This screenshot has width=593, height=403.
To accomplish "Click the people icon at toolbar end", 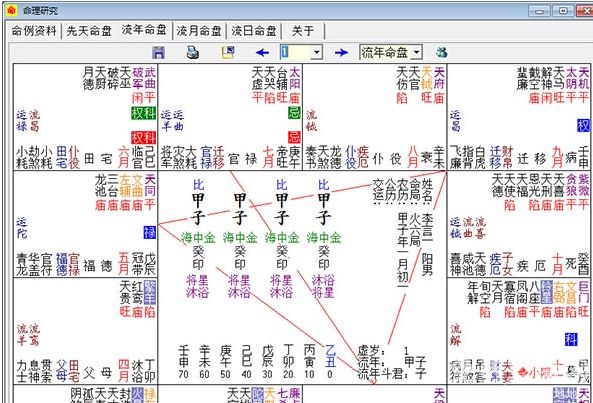I will [441, 52].
